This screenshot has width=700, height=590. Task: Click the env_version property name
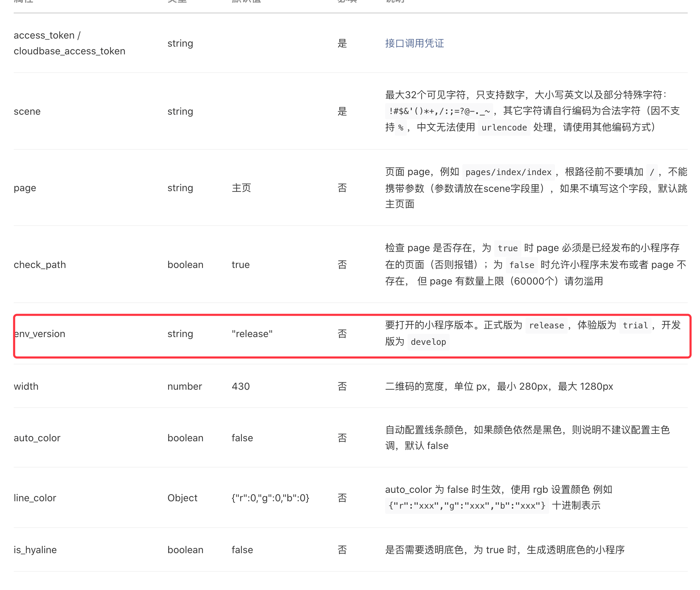tap(40, 334)
